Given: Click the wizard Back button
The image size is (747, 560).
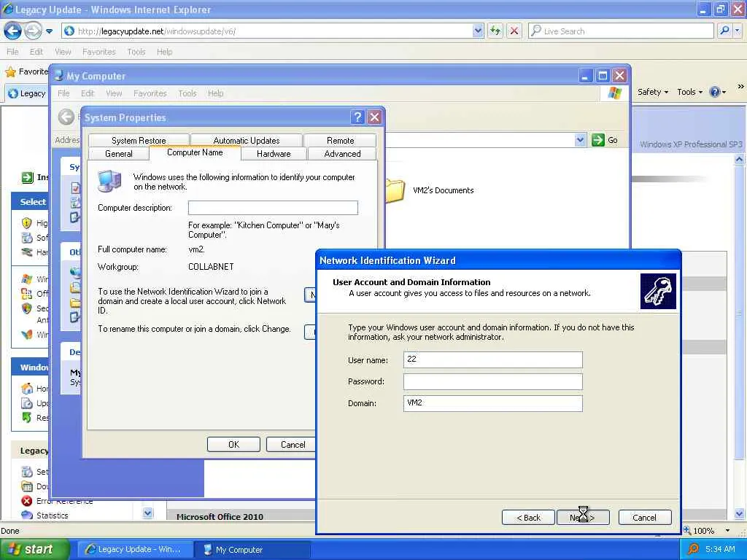Looking at the screenshot, I should pos(528,517).
